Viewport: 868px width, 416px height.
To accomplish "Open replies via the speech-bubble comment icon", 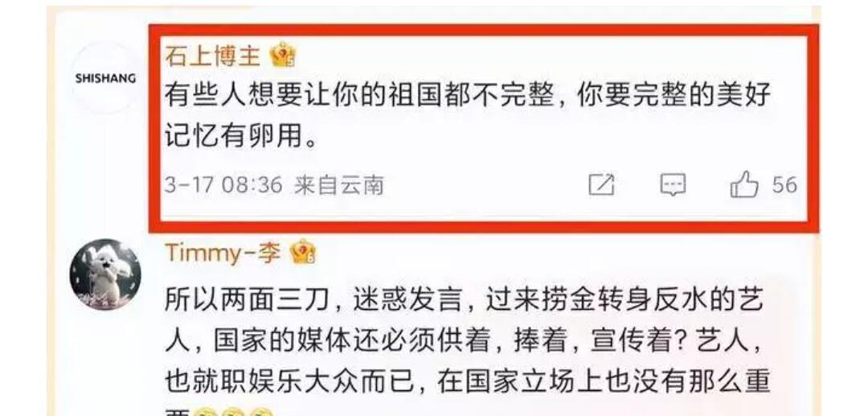I will point(673,184).
